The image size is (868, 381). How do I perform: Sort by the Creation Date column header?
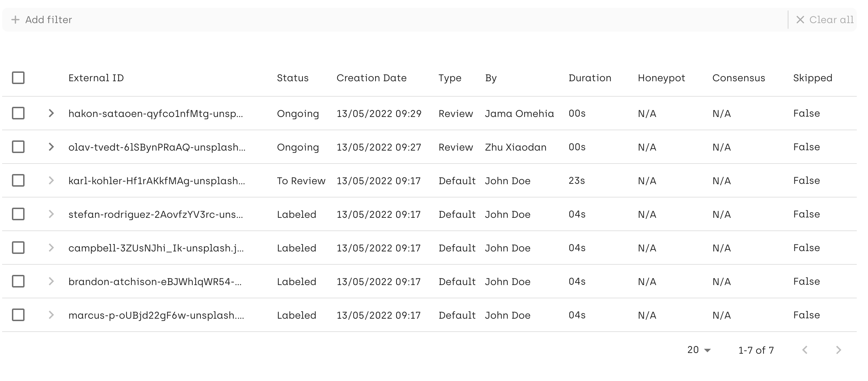coord(371,78)
